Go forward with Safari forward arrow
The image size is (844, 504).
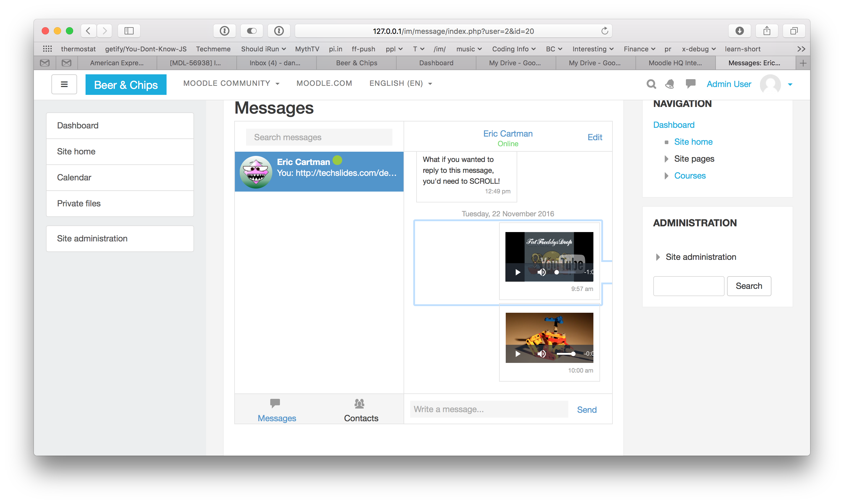coord(105,31)
